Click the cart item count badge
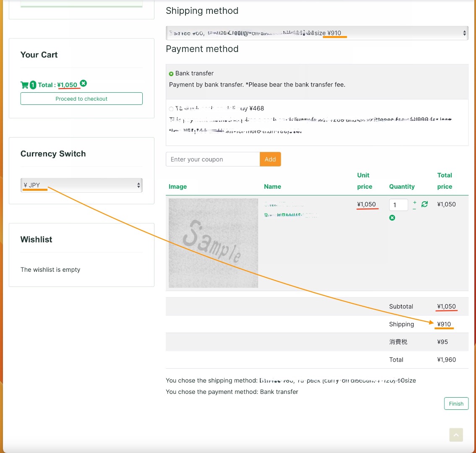 coord(33,85)
